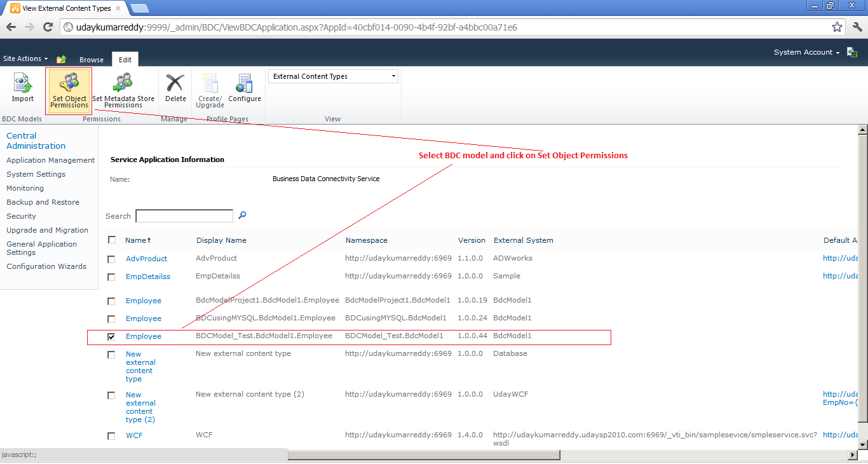This screenshot has height=464, width=868.
Task: Click the horizontal scrollbar of the content list
Action: click(x=423, y=454)
